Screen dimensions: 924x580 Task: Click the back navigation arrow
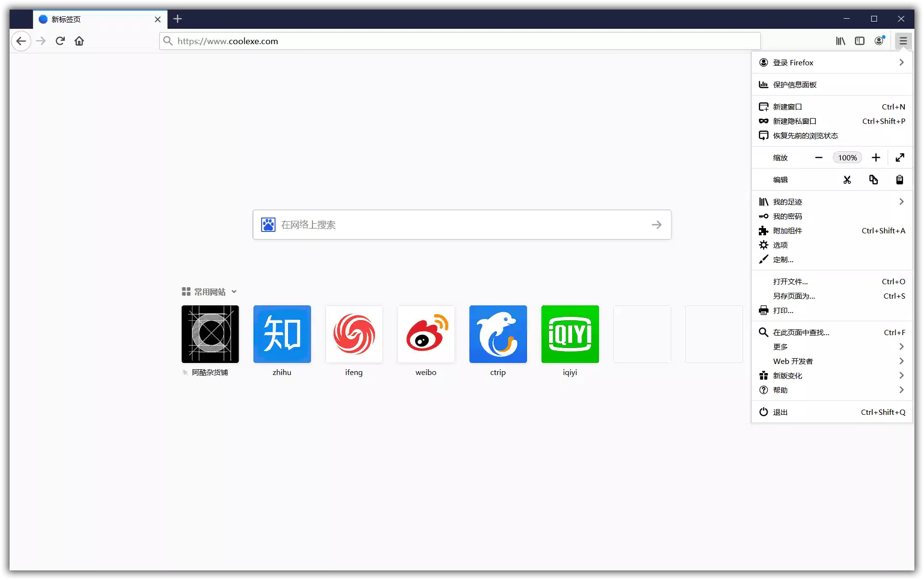(21, 41)
